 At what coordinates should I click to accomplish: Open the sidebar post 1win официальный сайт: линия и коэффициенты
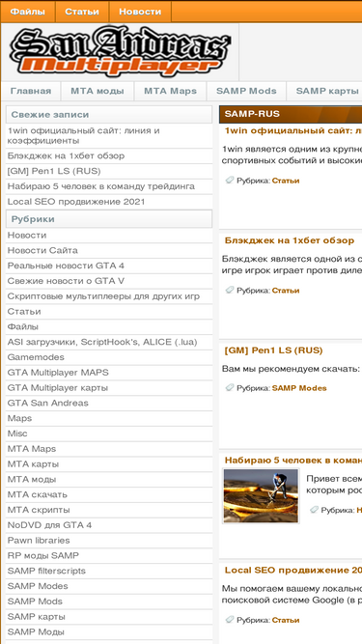coord(83,135)
